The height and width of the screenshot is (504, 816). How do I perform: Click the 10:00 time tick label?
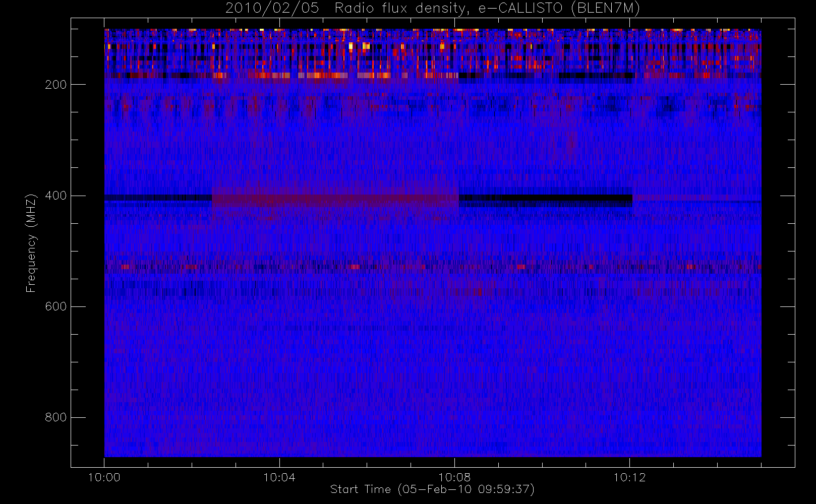tap(104, 477)
